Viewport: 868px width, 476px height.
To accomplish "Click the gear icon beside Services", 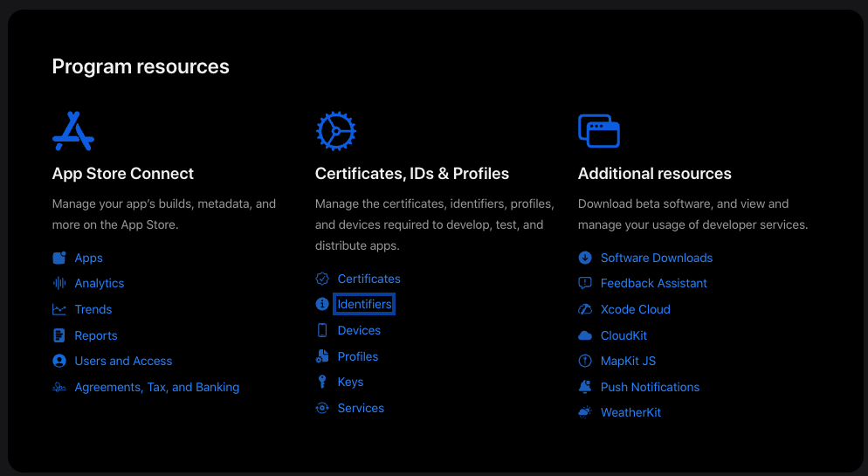I will pos(322,408).
